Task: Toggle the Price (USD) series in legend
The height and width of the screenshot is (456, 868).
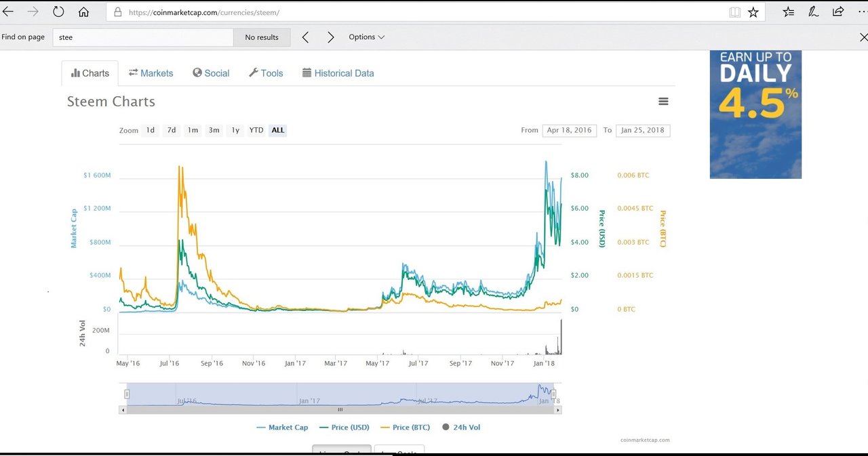Action: pyautogui.click(x=344, y=428)
